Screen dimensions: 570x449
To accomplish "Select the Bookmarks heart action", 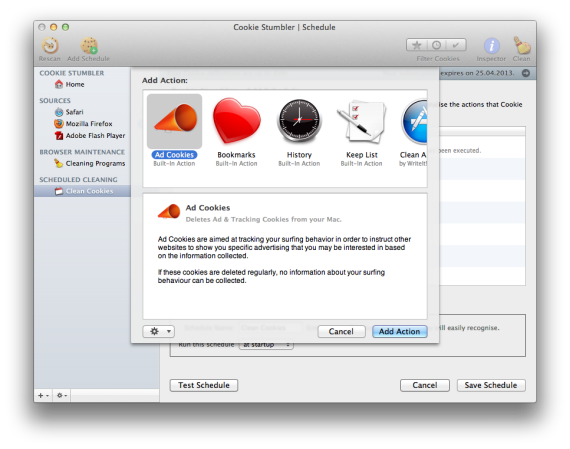I will (237, 121).
